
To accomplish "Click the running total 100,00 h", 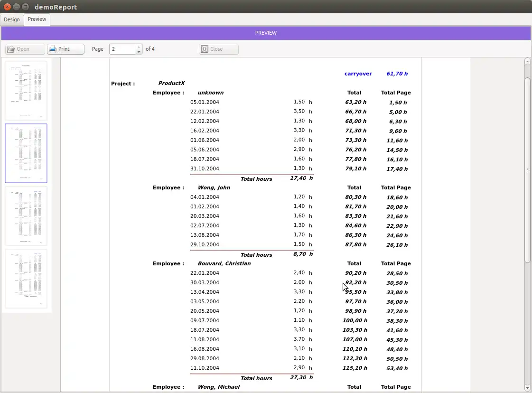I will [355, 321].
